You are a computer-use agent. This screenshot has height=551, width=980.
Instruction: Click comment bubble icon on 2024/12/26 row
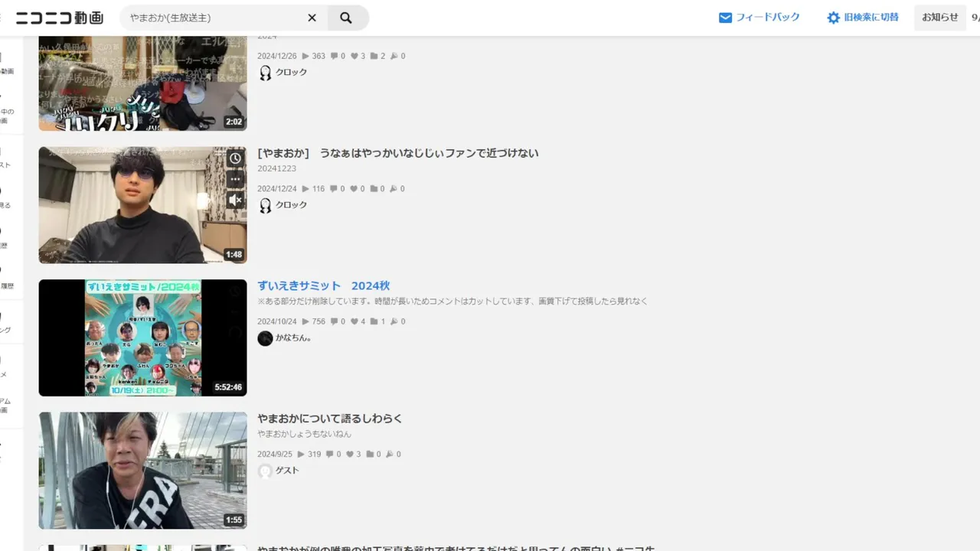[335, 56]
